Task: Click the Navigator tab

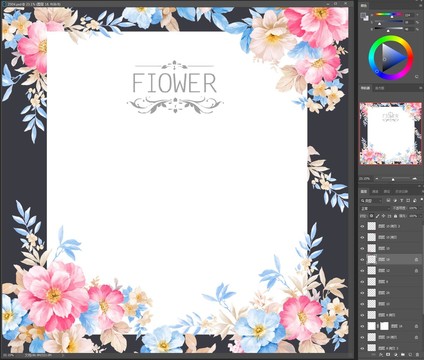Action: (366, 88)
